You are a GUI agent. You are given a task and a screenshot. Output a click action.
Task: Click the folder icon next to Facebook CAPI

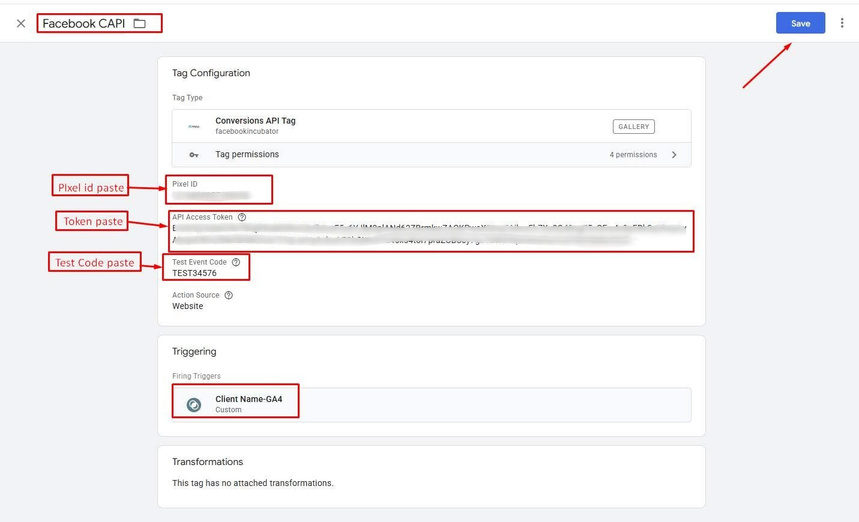(140, 24)
